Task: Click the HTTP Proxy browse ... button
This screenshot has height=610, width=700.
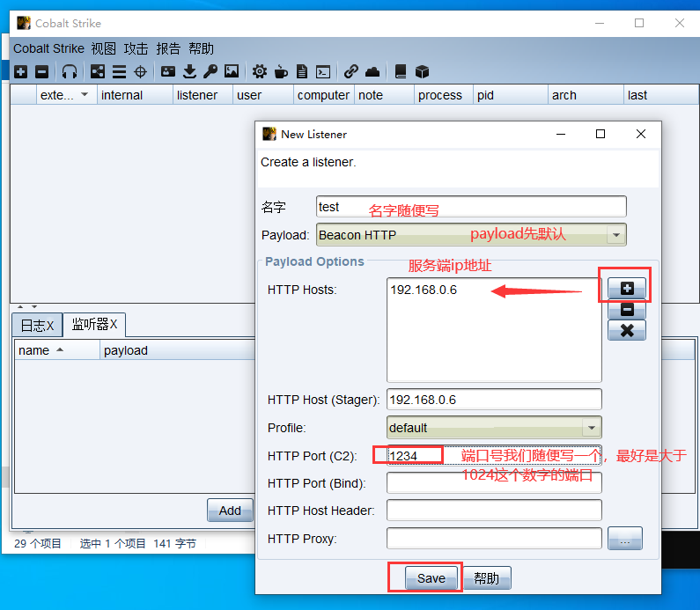Action: click(x=625, y=539)
